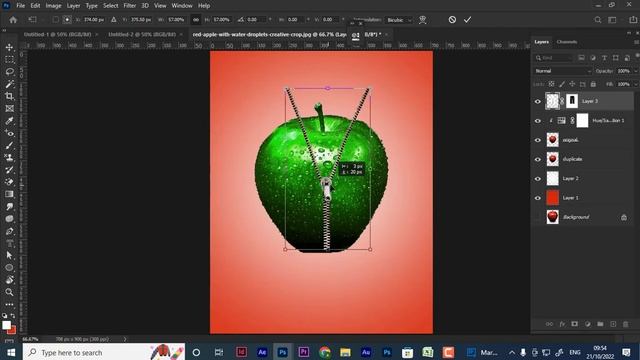Open the Edit Toolbar three-dots menu

(x=9, y=304)
